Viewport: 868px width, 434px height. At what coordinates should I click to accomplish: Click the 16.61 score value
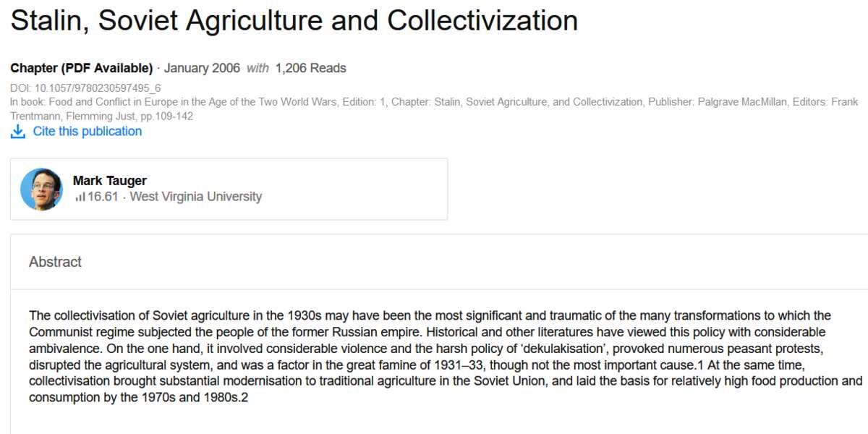[x=102, y=197]
